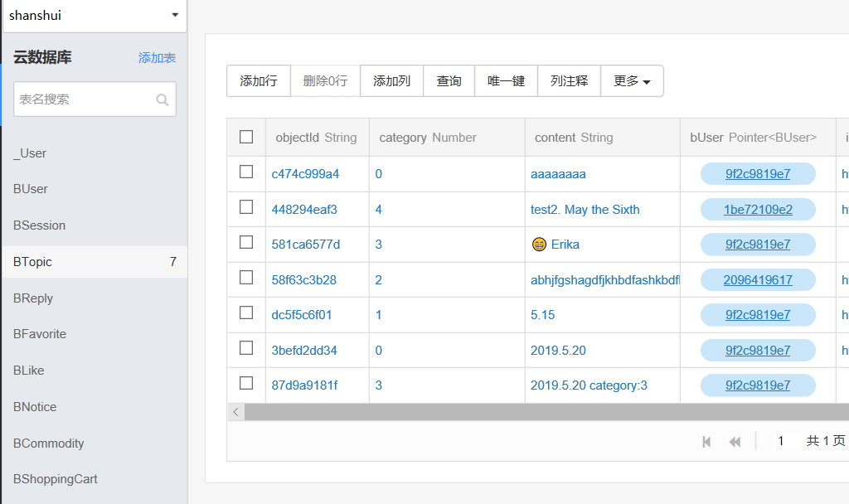Go to first page pagination icon
Image resolution: width=849 pixels, height=504 pixels.
(x=706, y=442)
